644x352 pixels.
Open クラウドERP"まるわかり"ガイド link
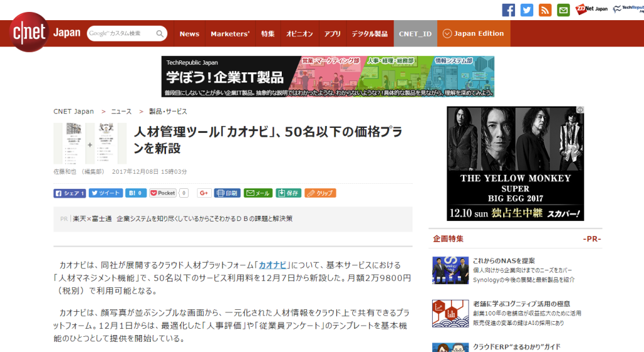[x=516, y=347]
